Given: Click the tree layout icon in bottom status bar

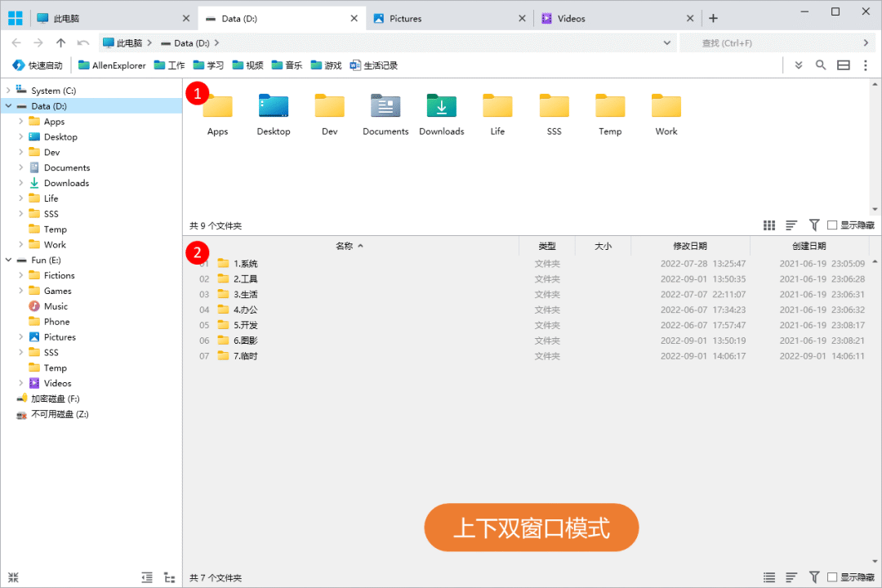Looking at the screenshot, I should [169, 577].
